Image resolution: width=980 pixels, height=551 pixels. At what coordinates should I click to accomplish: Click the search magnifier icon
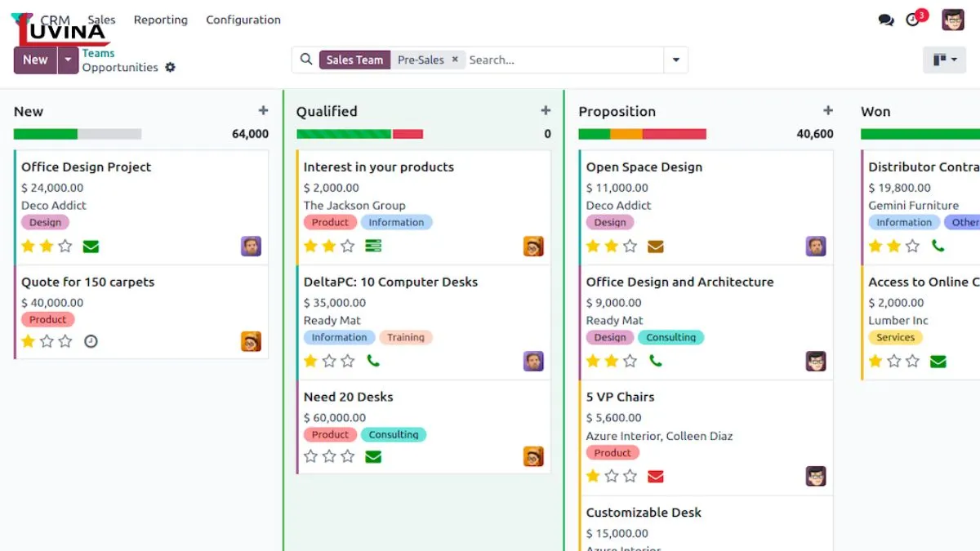306,60
